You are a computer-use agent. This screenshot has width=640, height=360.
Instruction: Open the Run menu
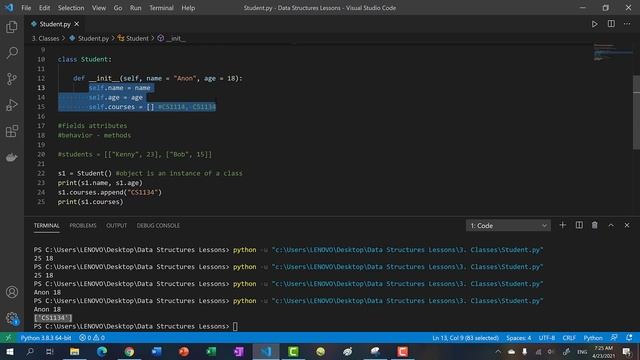click(x=136, y=8)
